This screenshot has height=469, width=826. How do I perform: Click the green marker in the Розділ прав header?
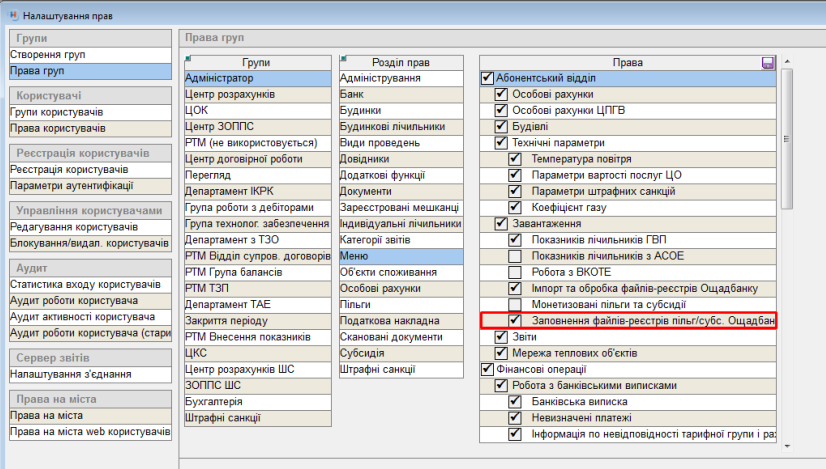343,57
